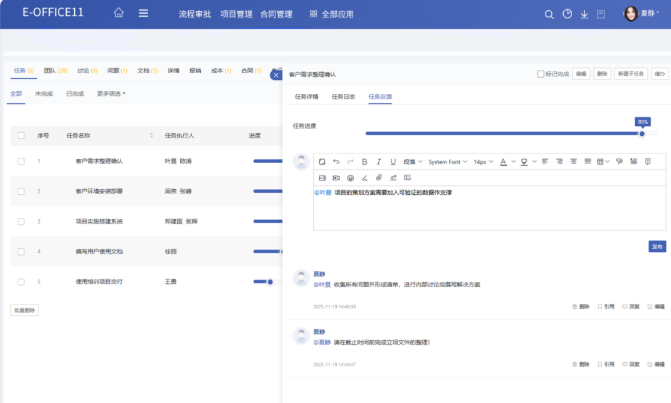Image resolution: width=671 pixels, height=403 pixels.
Task: Check the 标记完成 checkbox
Action: point(541,74)
